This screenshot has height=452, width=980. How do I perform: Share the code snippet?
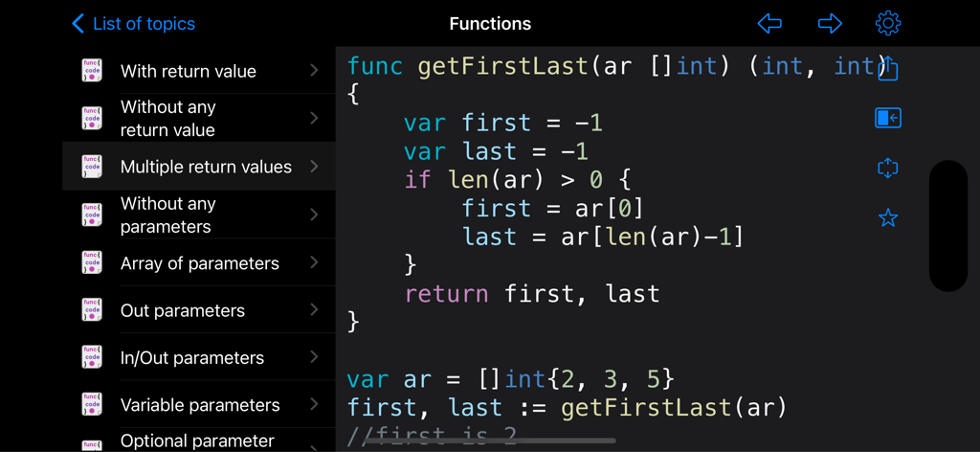tap(888, 68)
